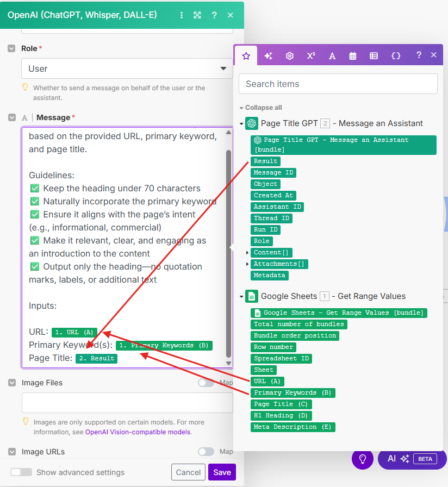Select the Bundle order position pill
Screen dimensions: 448x487
point(295,336)
